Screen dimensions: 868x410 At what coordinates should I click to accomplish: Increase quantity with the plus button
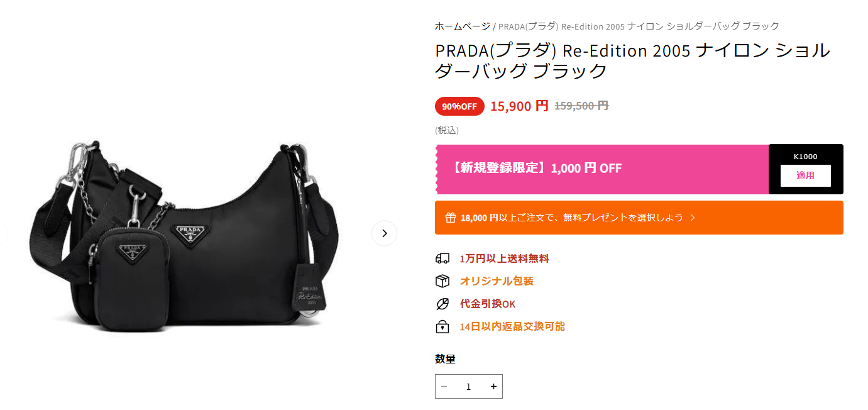[x=493, y=387]
